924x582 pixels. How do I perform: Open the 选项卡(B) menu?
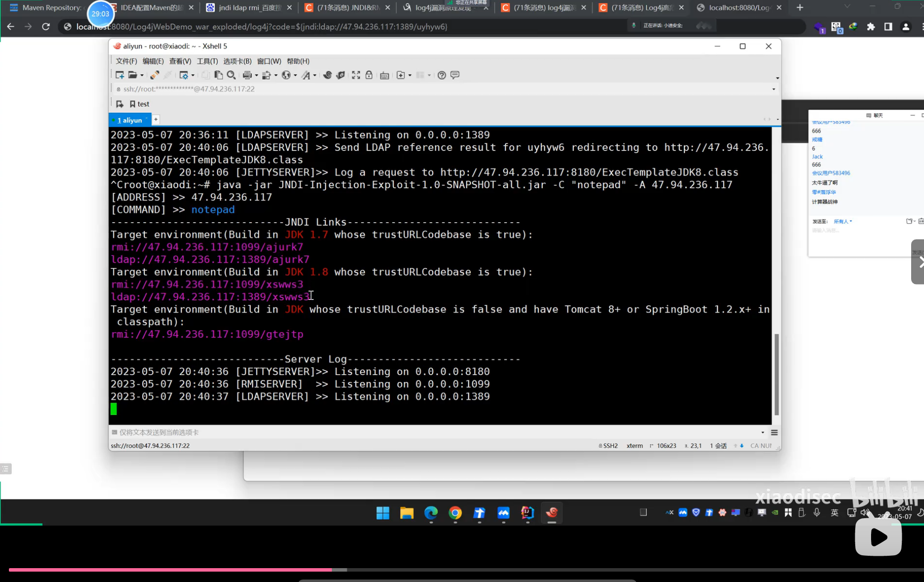237,61
